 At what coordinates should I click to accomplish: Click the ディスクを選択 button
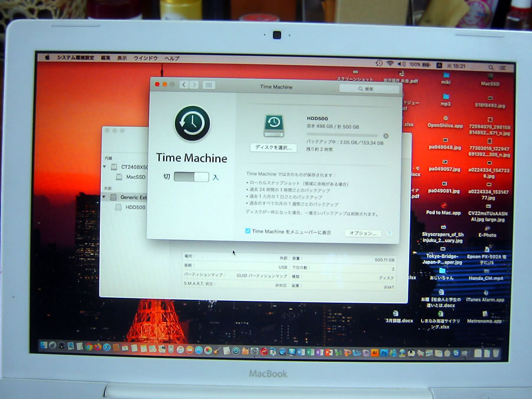(274, 148)
